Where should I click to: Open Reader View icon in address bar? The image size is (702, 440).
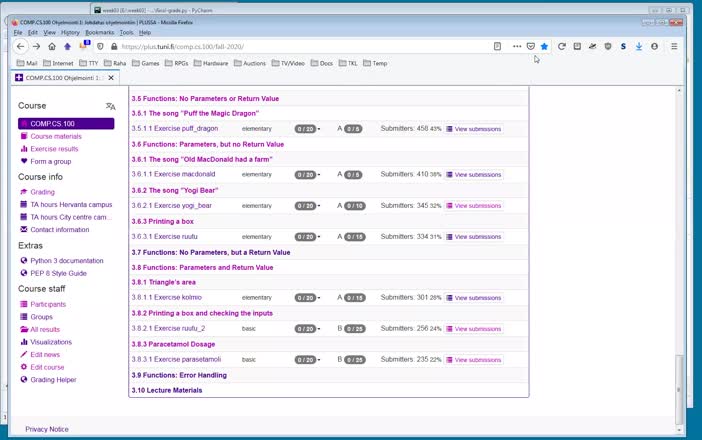(x=497, y=46)
